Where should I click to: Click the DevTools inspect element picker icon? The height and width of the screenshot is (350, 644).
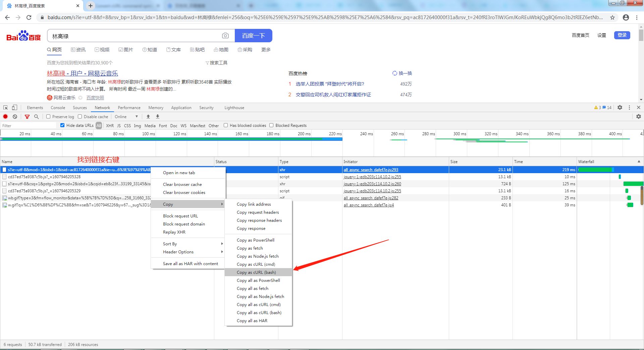click(x=5, y=108)
